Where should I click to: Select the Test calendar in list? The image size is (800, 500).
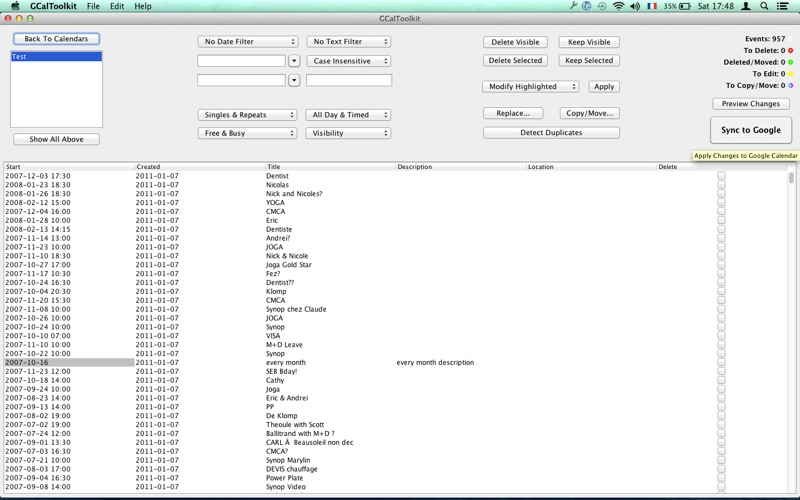click(56, 57)
